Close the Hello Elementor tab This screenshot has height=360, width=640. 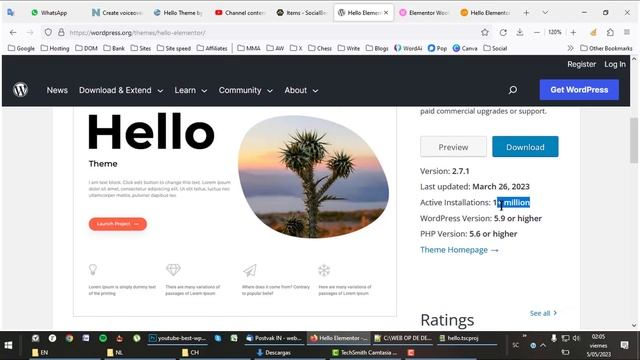386,13
